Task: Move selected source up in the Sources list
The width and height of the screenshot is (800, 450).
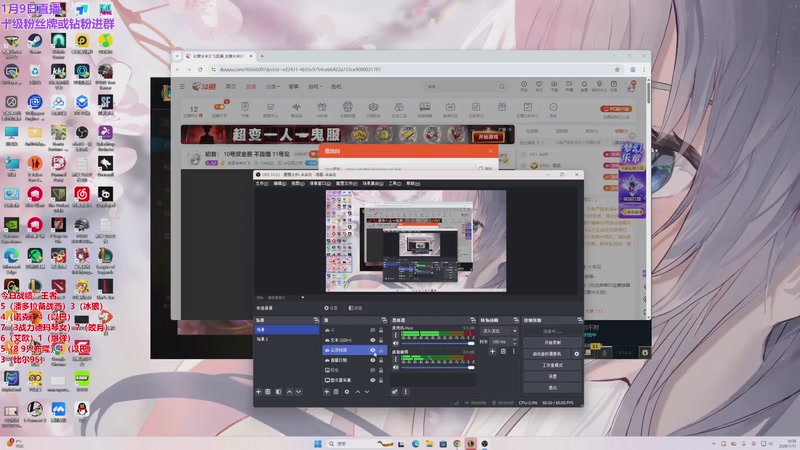Action: (x=358, y=392)
